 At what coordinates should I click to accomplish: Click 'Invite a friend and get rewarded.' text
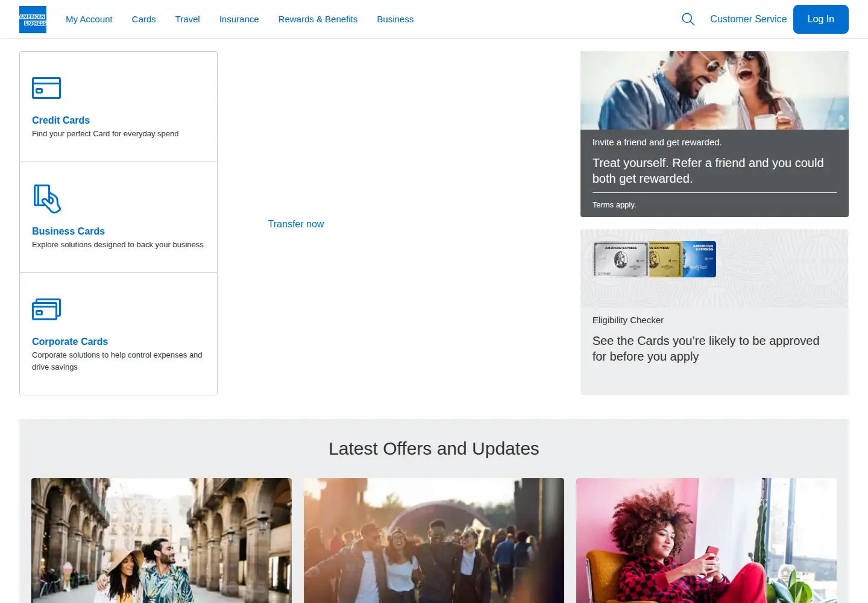pos(657,142)
